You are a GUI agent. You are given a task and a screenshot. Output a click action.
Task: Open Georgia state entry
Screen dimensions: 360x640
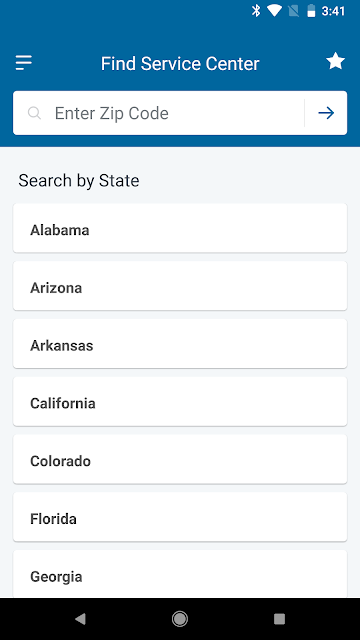pyautogui.click(x=180, y=574)
